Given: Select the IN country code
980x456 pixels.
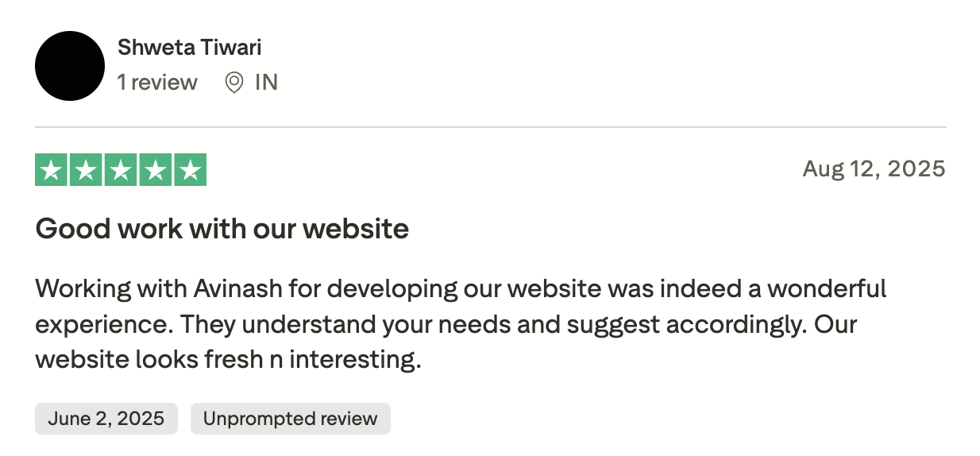Looking at the screenshot, I should [x=266, y=83].
